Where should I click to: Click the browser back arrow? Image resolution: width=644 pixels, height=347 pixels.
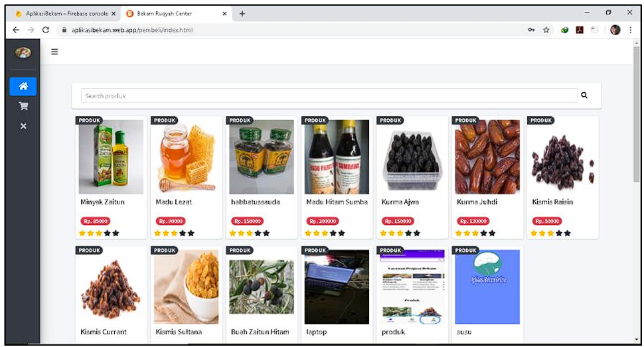[16, 30]
